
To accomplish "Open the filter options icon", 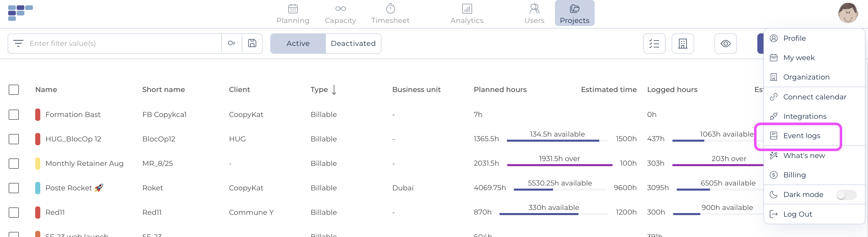I will (18, 43).
